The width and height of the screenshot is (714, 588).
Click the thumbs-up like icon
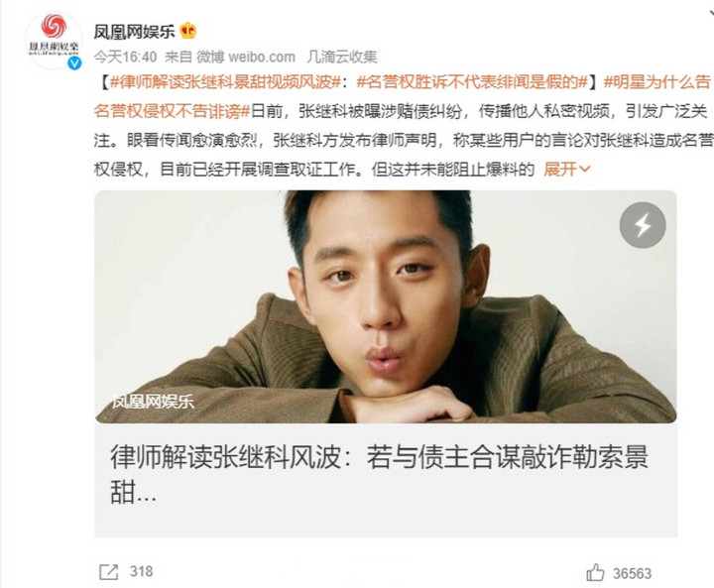pyautogui.click(x=595, y=572)
